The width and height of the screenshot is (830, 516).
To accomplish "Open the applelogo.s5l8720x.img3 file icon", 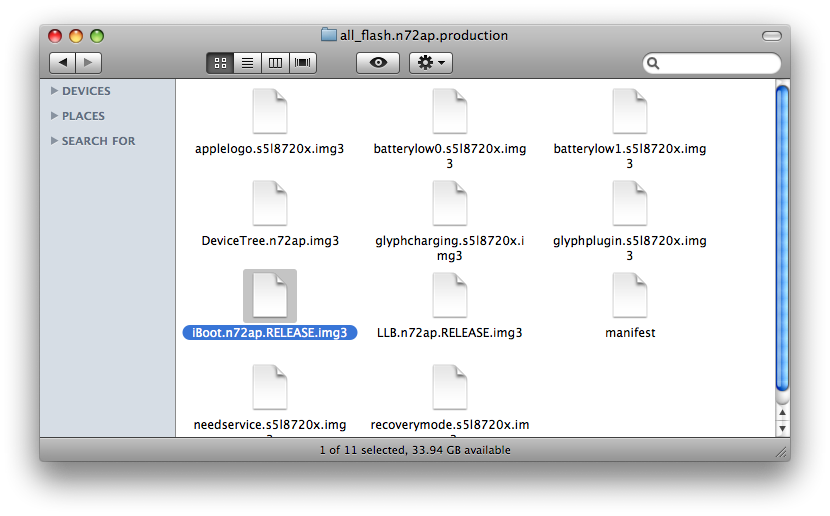I will point(269,111).
